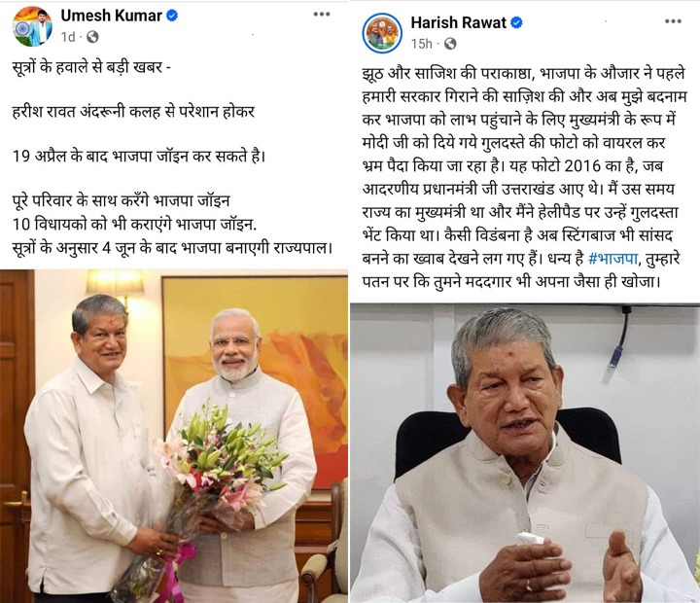Click the globe privacy icon on Umesh Kumar's post
700x603 pixels.
92,37
